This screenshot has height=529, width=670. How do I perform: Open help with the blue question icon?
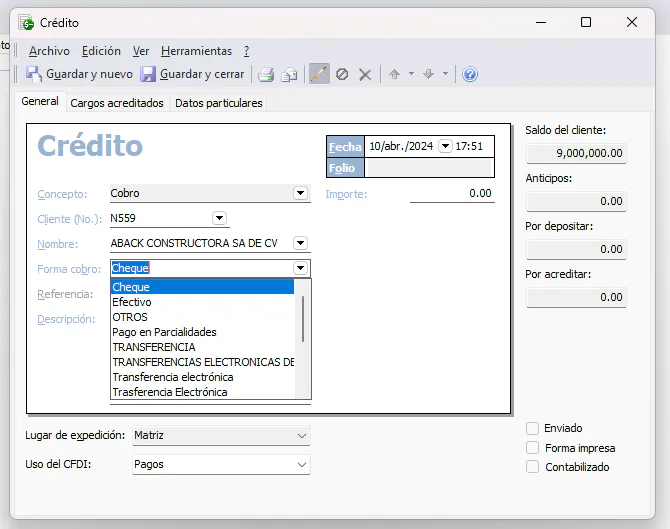tap(470, 74)
